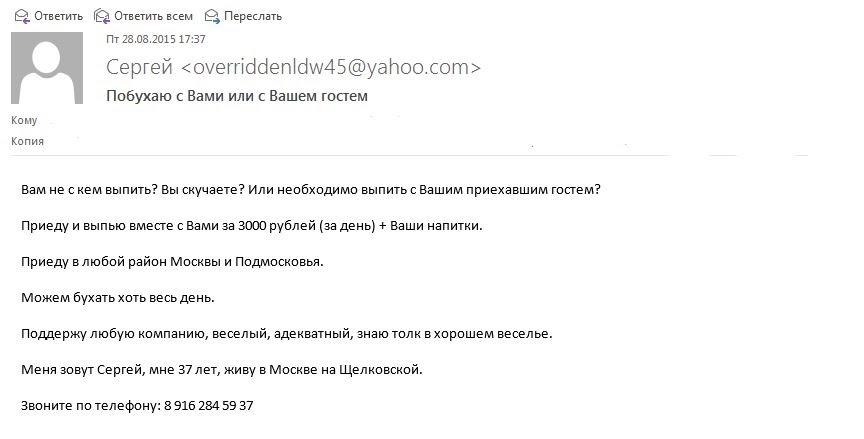Click the line Меня зовут Сергей
The width and height of the screenshot is (864, 439).
(x=222, y=370)
